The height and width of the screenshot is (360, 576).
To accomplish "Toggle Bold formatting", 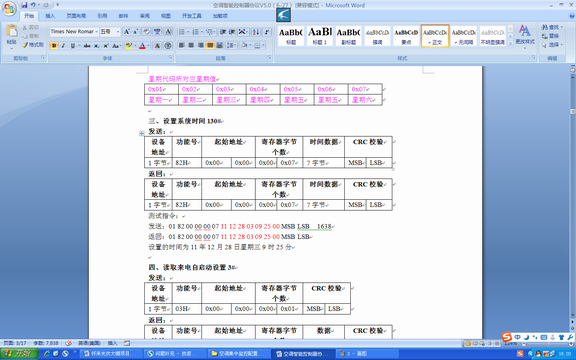I will click(x=54, y=46).
